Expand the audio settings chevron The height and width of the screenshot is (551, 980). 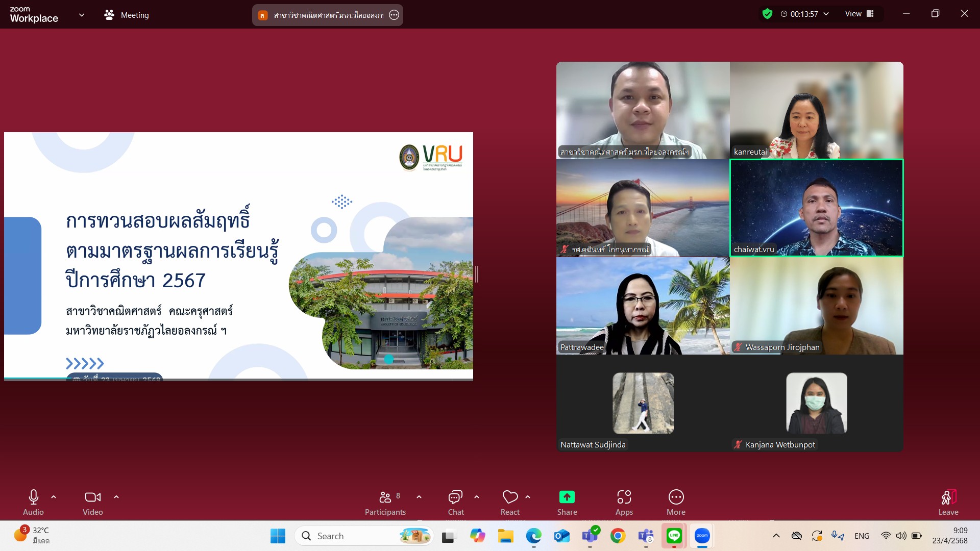tap(53, 496)
